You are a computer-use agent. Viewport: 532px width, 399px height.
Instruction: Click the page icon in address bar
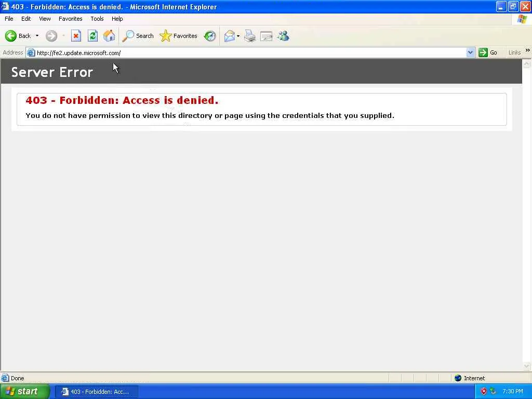[31, 52]
